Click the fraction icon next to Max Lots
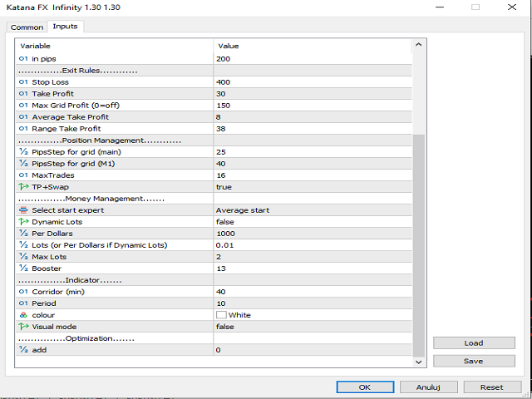Image resolution: width=532 pixels, height=399 pixels. [23, 257]
